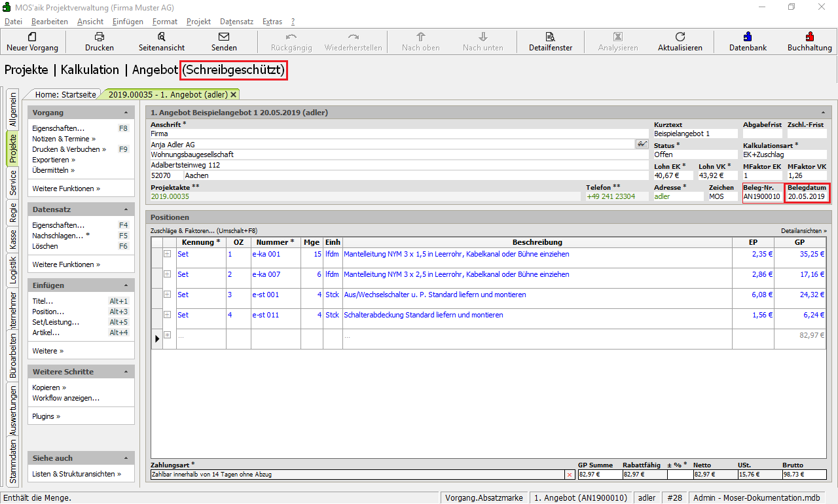Switch to the Home: Startseite tab
Viewport: 838px width, 504px height.
click(x=65, y=95)
